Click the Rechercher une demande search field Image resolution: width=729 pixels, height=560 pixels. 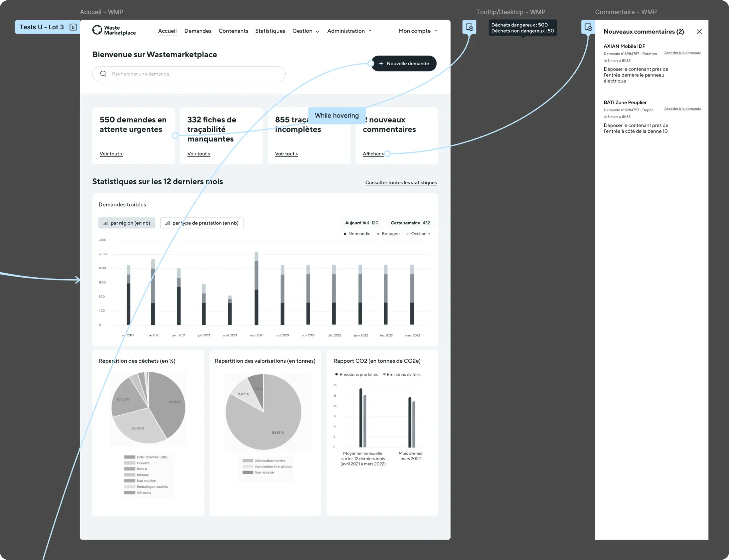click(x=193, y=74)
